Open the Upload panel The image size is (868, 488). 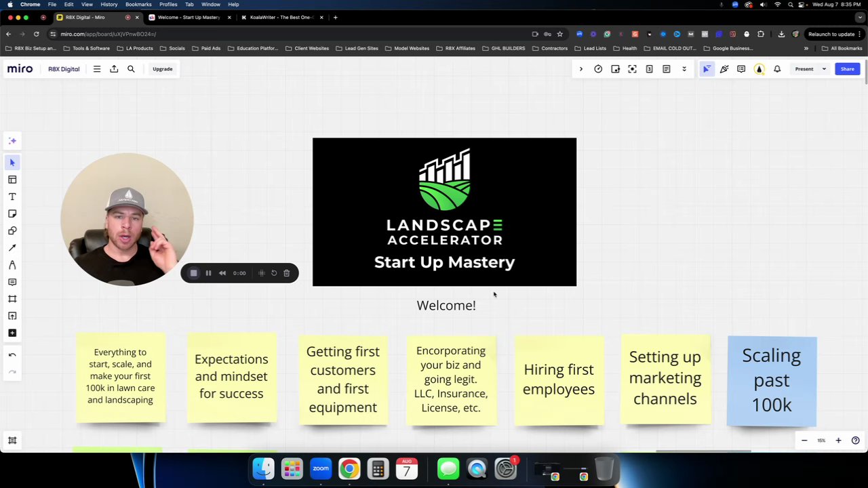pos(12,316)
